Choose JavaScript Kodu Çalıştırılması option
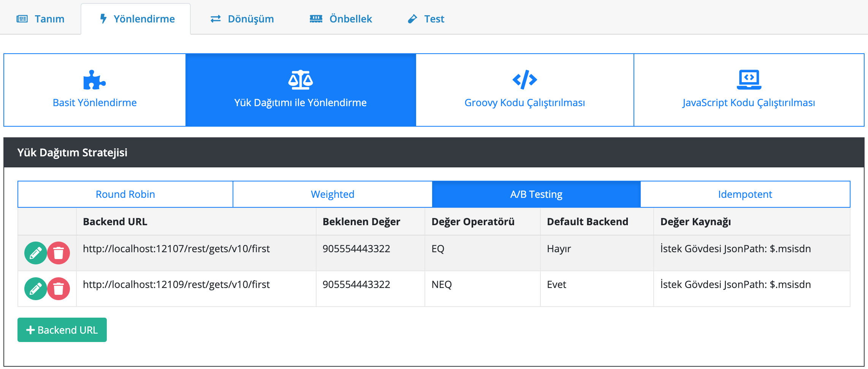The height and width of the screenshot is (369, 868). tap(749, 90)
